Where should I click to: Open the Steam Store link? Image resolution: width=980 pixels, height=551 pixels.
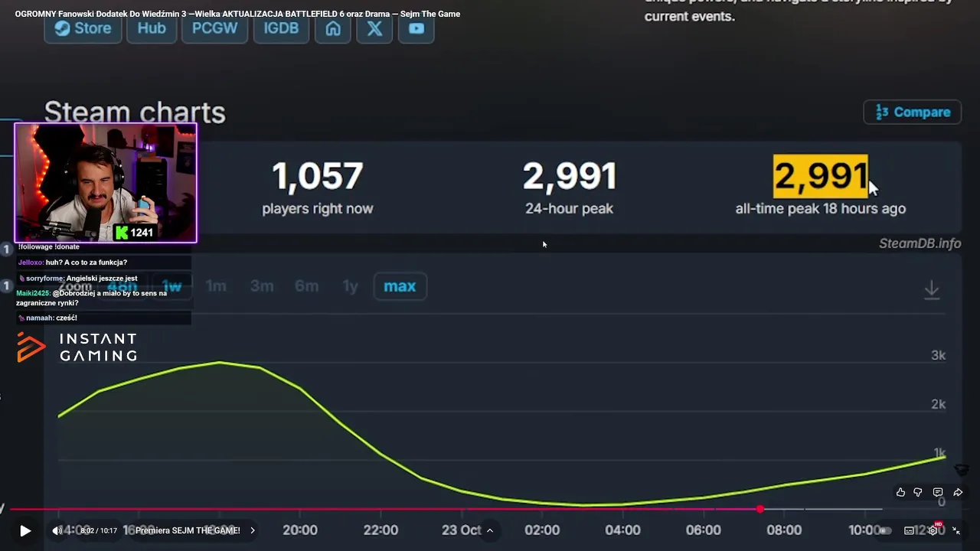(x=83, y=28)
